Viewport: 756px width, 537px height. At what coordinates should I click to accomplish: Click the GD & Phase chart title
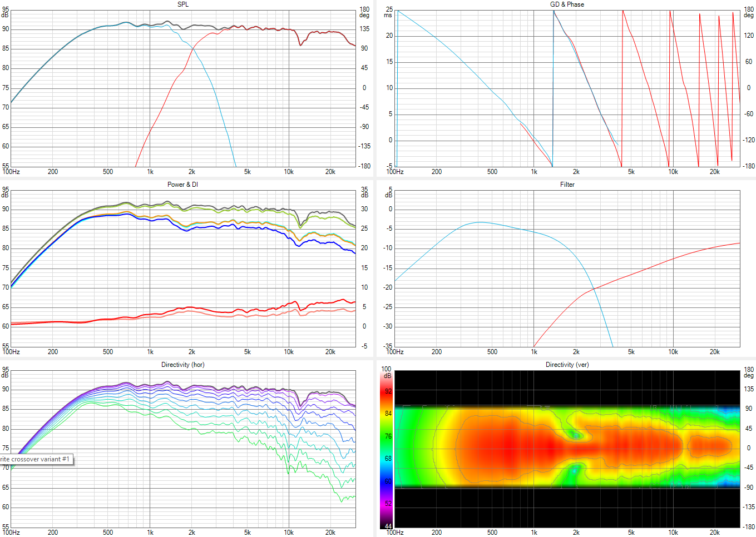tap(567, 4)
